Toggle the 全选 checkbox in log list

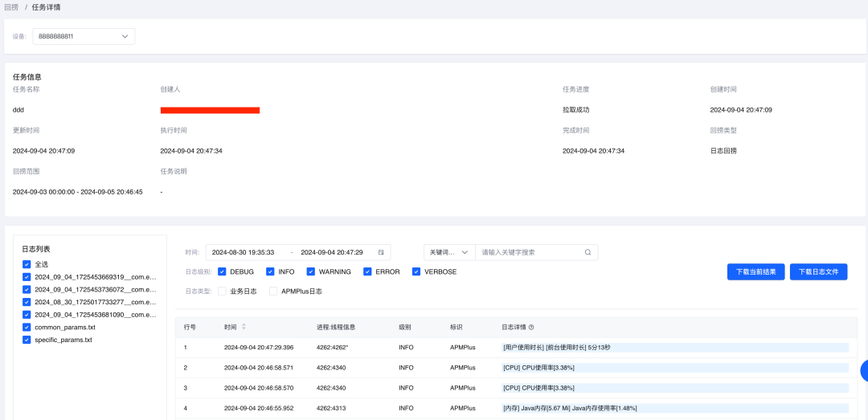[x=27, y=264]
